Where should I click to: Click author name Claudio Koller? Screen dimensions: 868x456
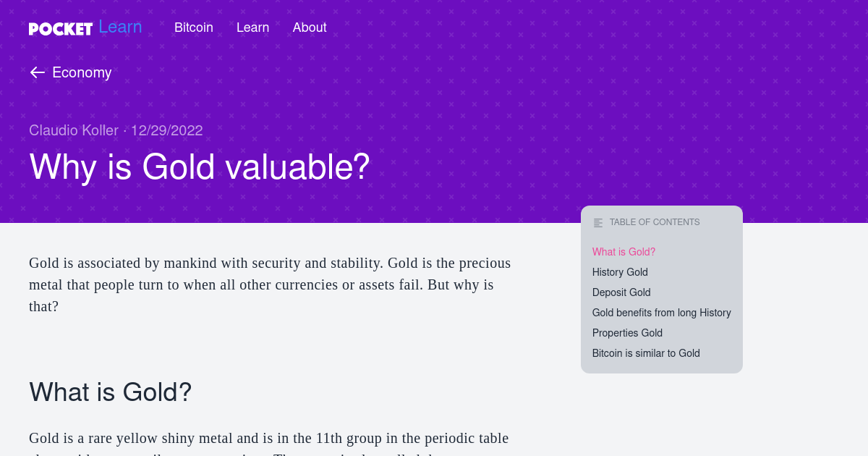74,130
